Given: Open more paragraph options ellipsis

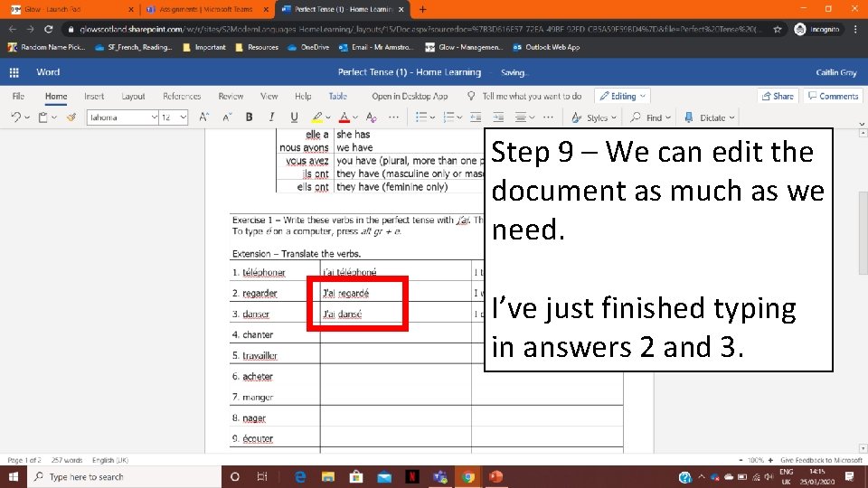Looking at the screenshot, I should point(548,117).
